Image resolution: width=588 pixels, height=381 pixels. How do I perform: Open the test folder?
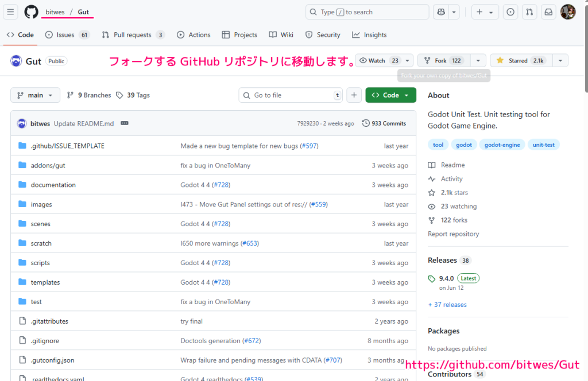[x=36, y=302]
